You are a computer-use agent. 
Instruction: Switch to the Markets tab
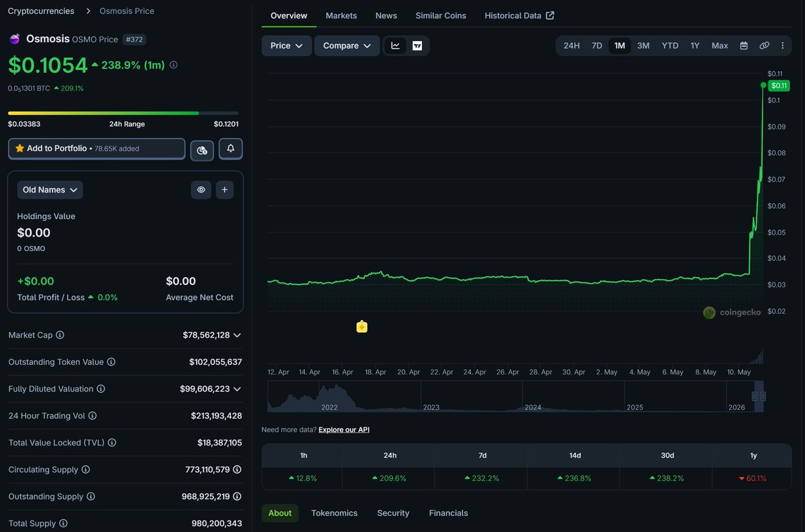pyautogui.click(x=341, y=15)
